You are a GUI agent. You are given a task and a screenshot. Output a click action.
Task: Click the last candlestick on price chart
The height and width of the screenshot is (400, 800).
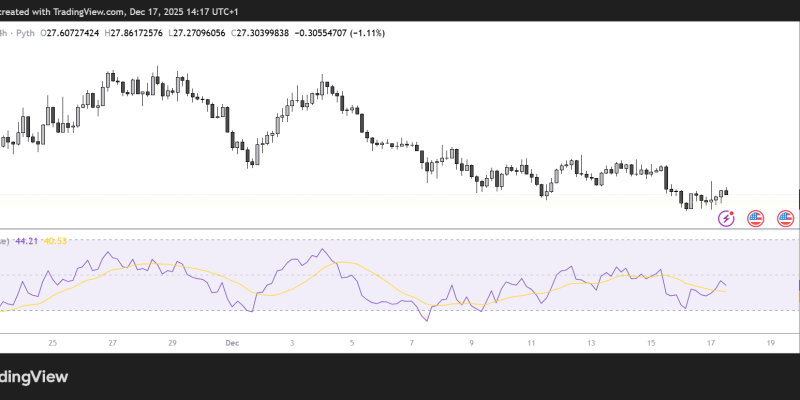pyautogui.click(x=727, y=192)
